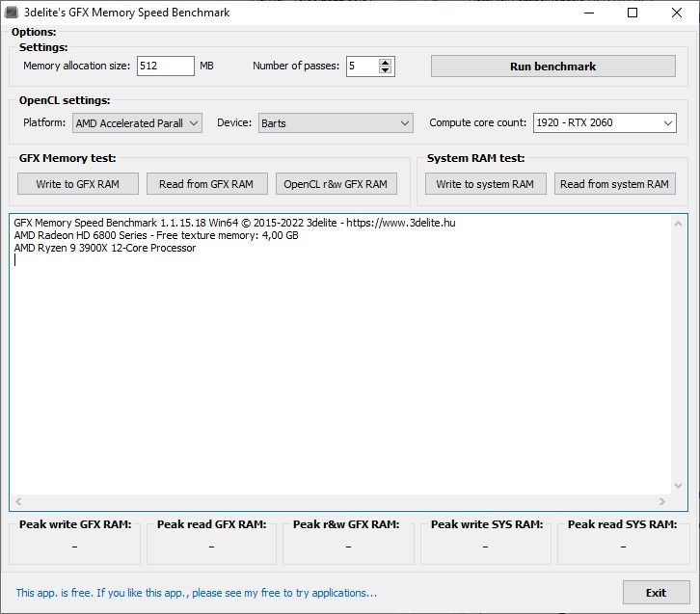Maximize the benchmark window
This screenshot has width=700, height=614.
pos(633,13)
